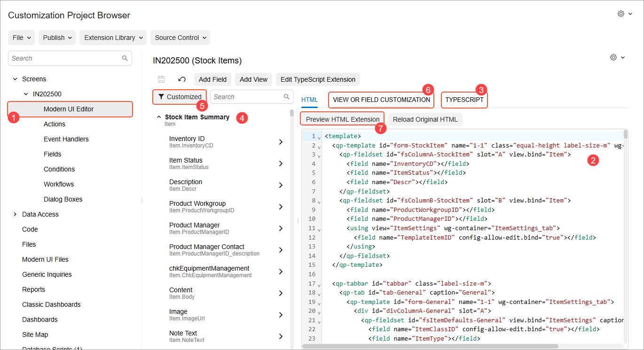Click the magnifier in the field search
The width and height of the screenshot is (644, 350).
287,97
